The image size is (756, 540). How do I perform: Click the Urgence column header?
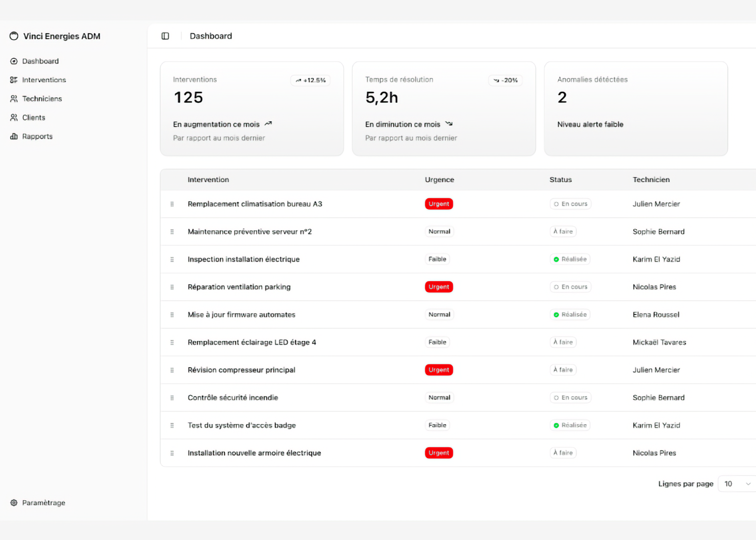pyautogui.click(x=439, y=180)
